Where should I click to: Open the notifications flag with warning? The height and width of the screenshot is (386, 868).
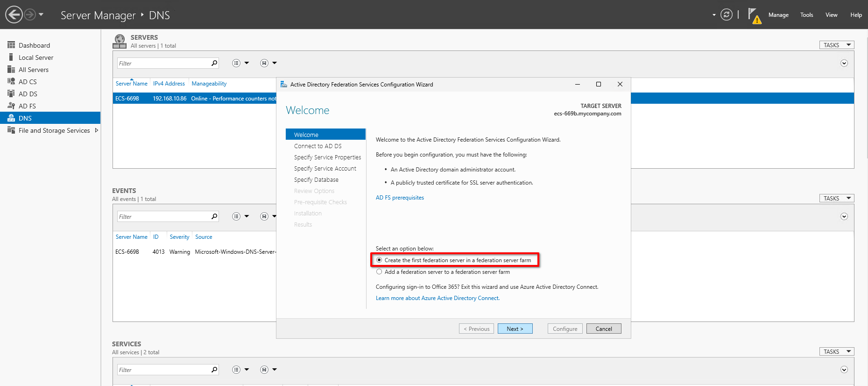pos(754,15)
